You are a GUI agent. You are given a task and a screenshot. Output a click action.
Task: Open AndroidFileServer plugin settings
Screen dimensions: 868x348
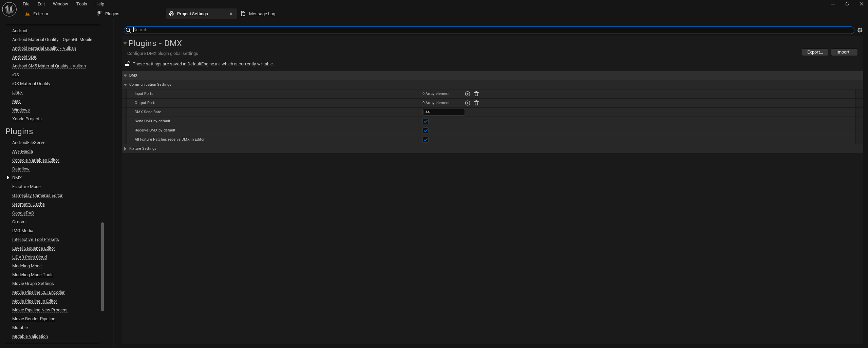click(x=30, y=143)
